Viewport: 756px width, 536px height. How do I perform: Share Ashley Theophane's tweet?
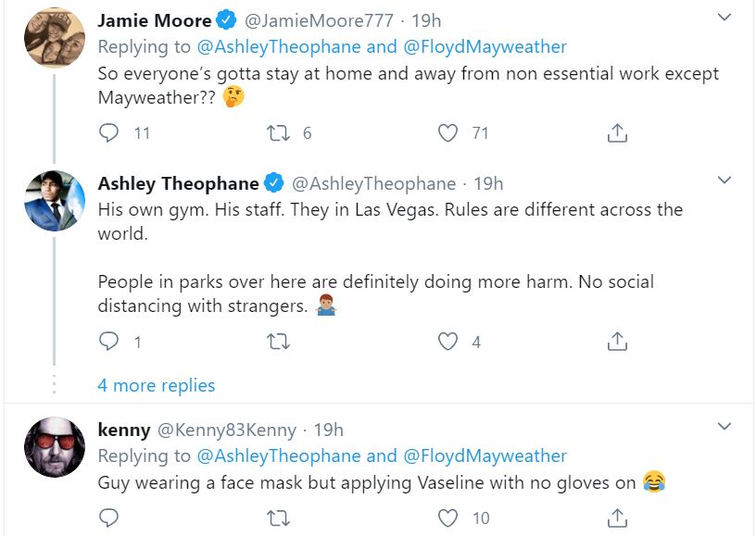point(617,343)
